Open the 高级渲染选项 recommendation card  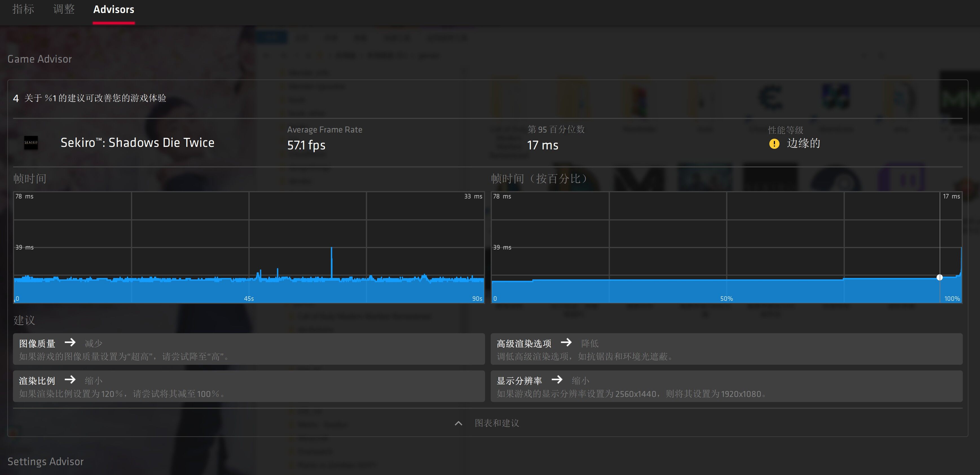[x=726, y=349]
